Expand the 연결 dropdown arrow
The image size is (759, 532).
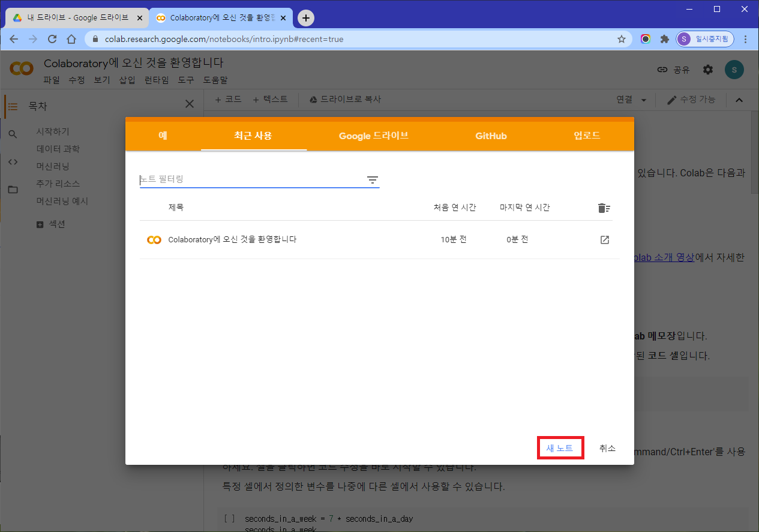[644, 100]
